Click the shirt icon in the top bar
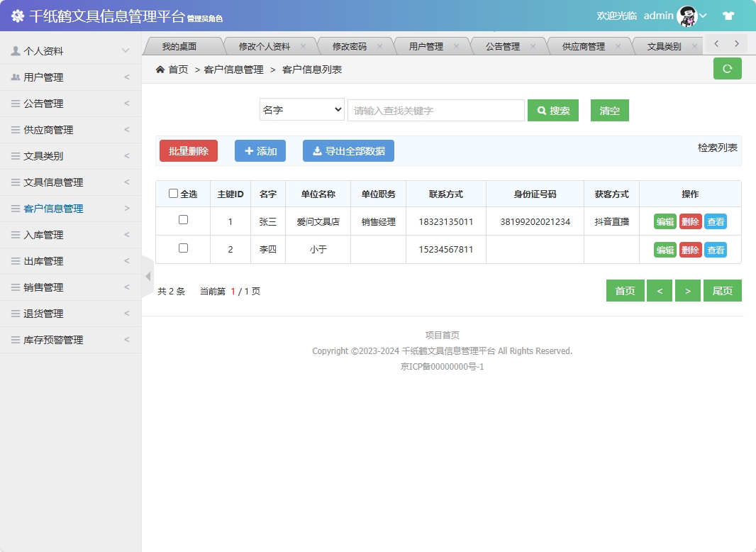Viewport: 756px width, 552px height. [728, 15]
